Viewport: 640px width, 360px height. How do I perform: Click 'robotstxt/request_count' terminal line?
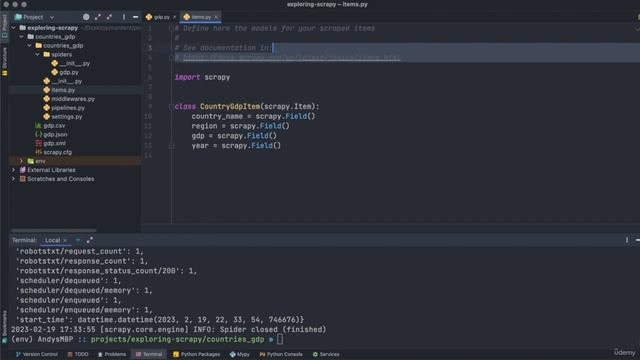80,251
